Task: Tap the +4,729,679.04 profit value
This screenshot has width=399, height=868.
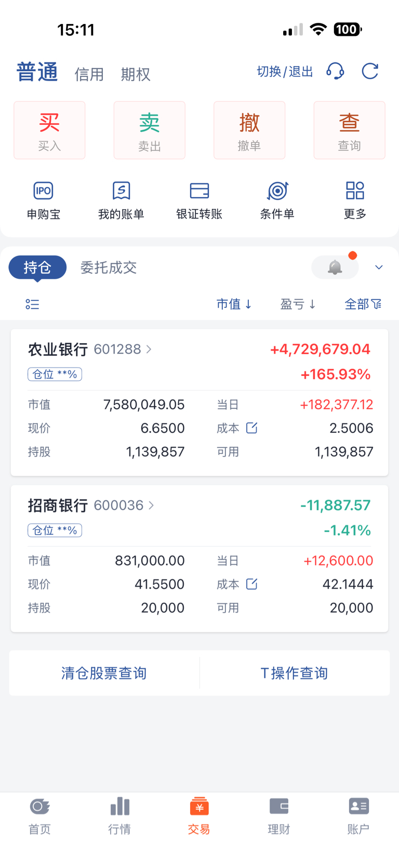Action: [320, 349]
